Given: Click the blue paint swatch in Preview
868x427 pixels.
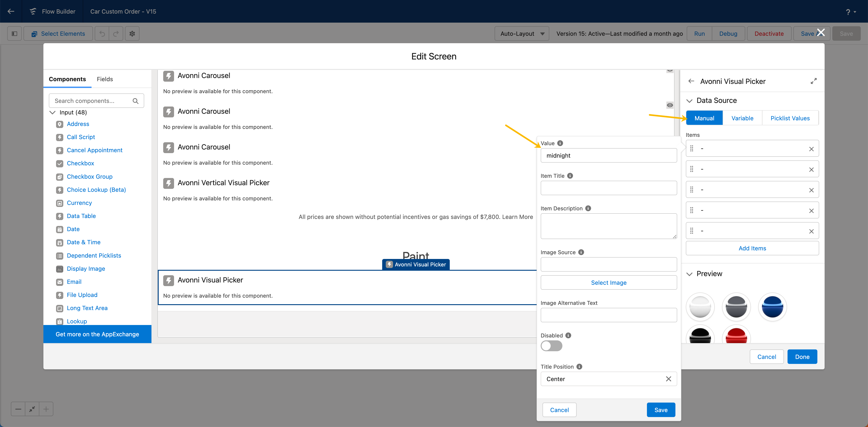Looking at the screenshot, I should (772, 307).
